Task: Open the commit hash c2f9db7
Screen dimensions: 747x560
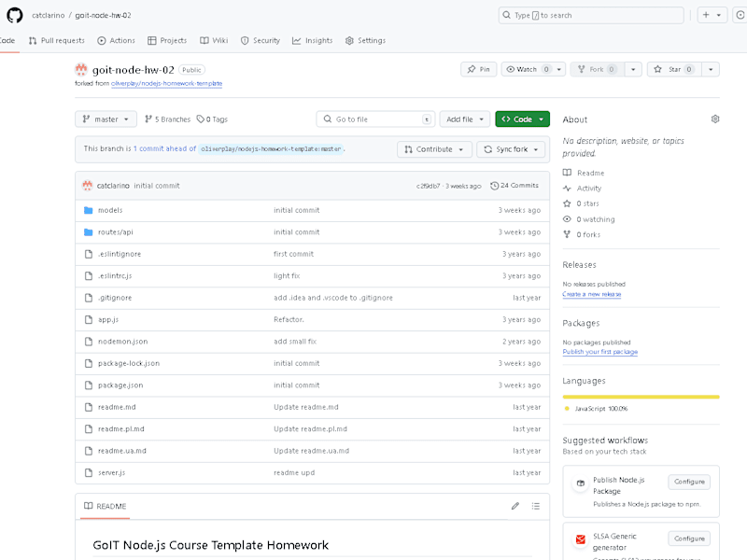Action: pos(428,186)
